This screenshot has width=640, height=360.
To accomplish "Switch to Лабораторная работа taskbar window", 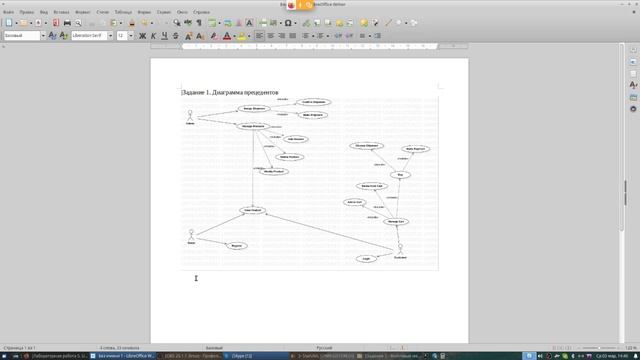I will coord(56,356).
